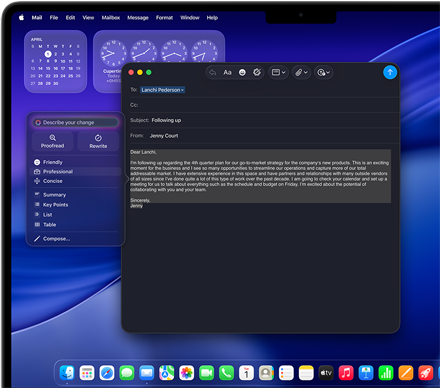Viewport: 440px width, 388px height.
Task: Open Safari from the dock
Action: pos(107,373)
